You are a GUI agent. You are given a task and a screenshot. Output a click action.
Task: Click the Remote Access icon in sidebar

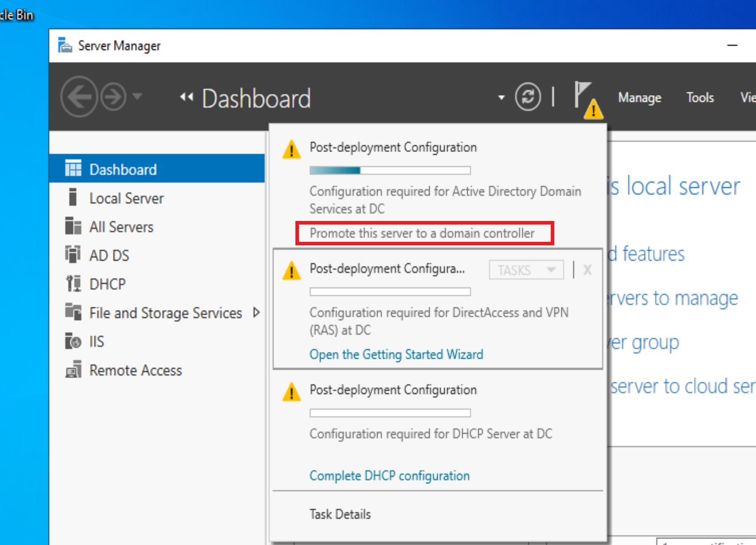coord(73,369)
